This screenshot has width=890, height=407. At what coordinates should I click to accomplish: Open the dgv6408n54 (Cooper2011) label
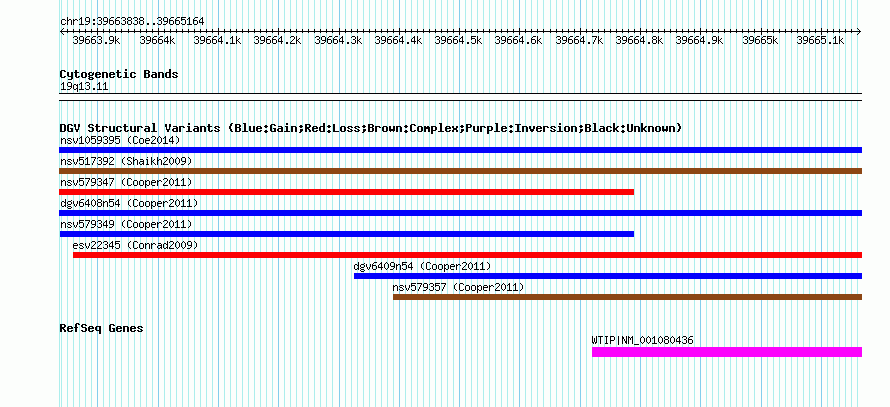tap(129, 203)
